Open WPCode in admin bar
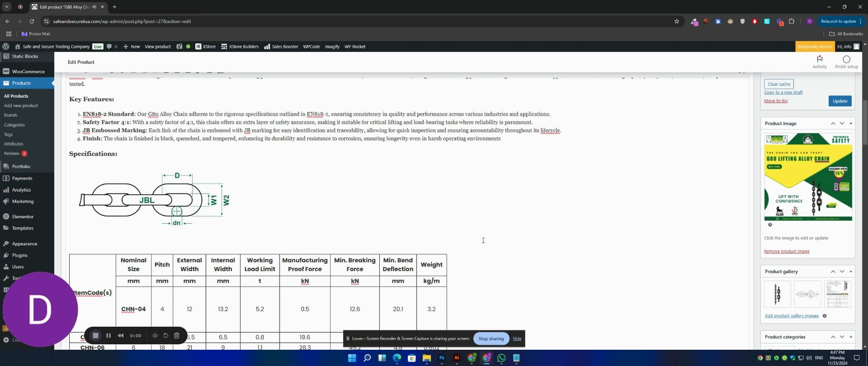868x366 pixels. 311,46
